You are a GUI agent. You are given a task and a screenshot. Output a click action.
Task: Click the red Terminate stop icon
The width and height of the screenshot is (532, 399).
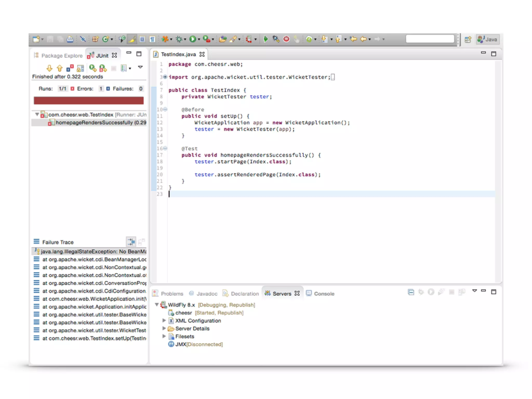point(286,39)
